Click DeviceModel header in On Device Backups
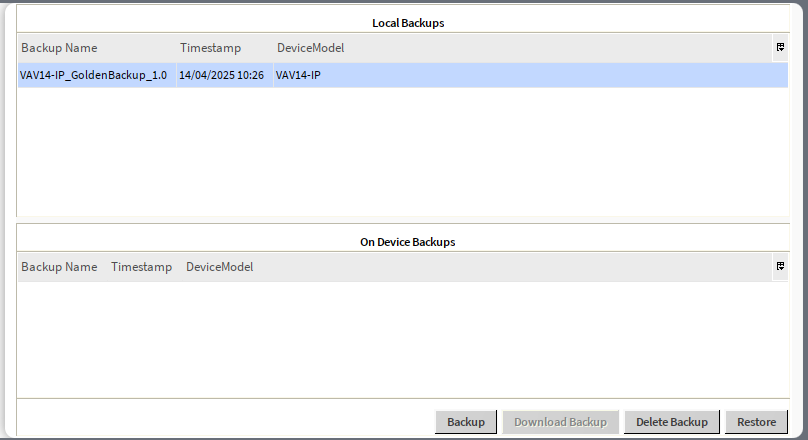The width and height of the screenshot is (808, 440). click(219, 267)
